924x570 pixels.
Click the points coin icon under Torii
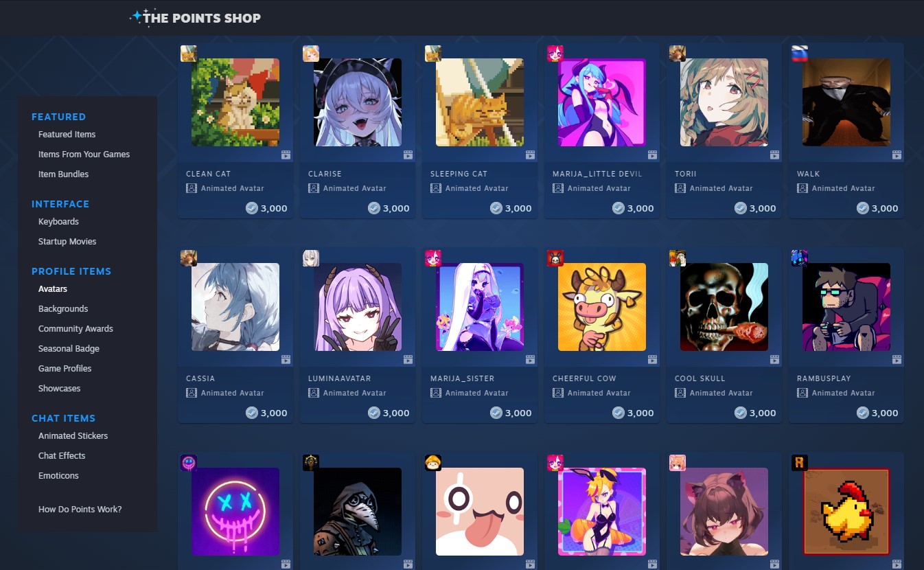tap(741, 208)
